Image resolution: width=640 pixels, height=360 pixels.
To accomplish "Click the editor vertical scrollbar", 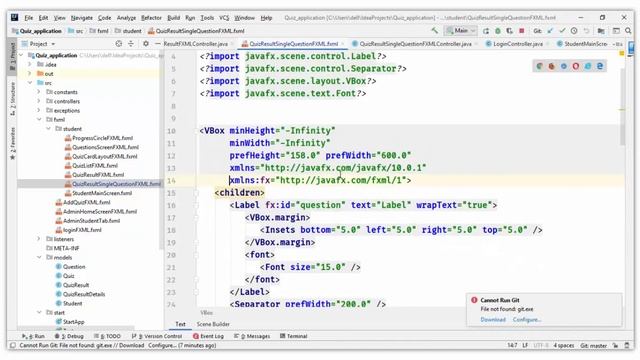I will [622, 107].
